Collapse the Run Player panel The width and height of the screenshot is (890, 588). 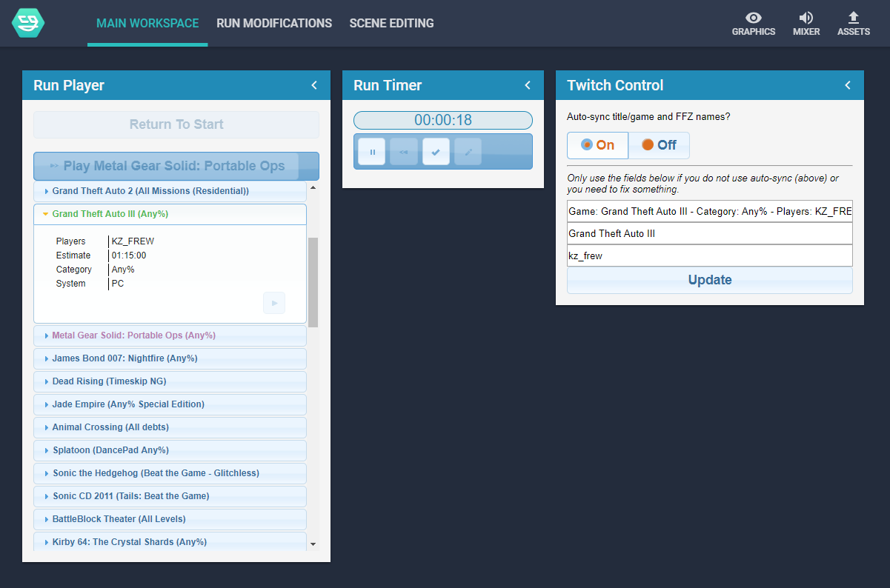314,85
